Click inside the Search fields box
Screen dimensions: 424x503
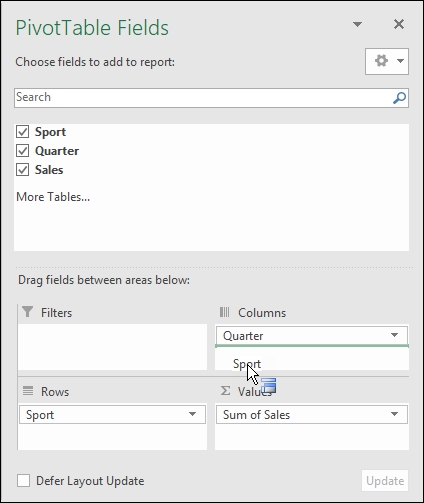(203, 98)
